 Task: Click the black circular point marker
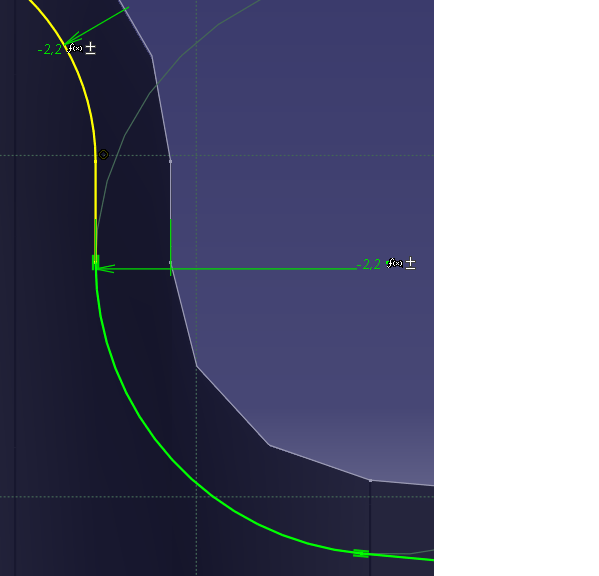coord(104,155)
